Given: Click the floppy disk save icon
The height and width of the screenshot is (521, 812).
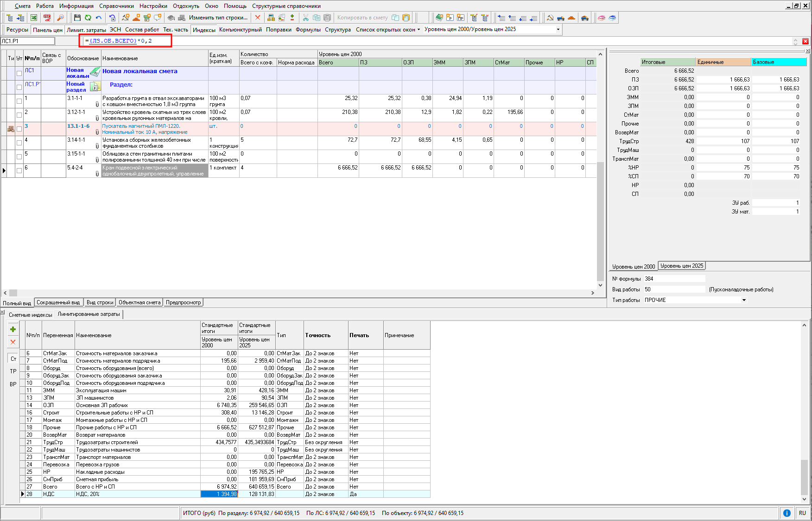Looking at the screenshot, I should pyautogui.click(x=77, y=18).
